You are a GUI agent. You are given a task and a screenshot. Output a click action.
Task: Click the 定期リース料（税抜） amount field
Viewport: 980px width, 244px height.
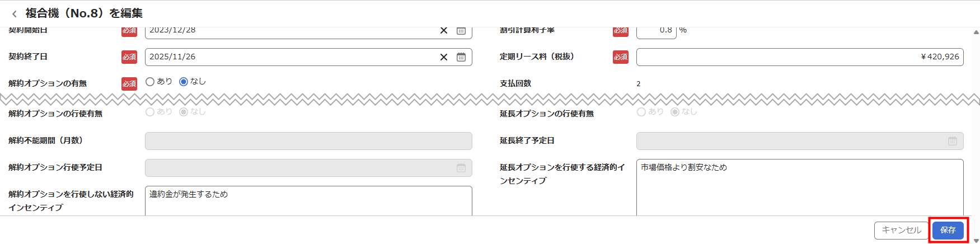799,57
